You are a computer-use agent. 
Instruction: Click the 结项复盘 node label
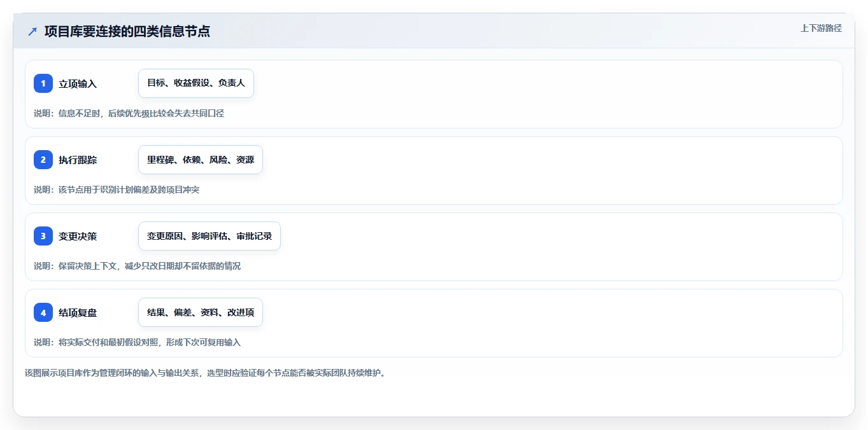coord(78,312)
